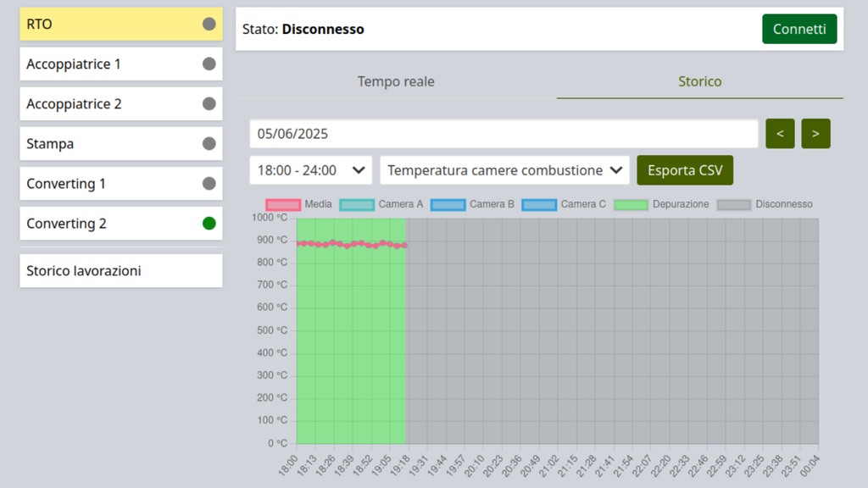Click the Accoppiatrice 1 status dot
Screen dimensions: 868x488
(x=209, y=64)
